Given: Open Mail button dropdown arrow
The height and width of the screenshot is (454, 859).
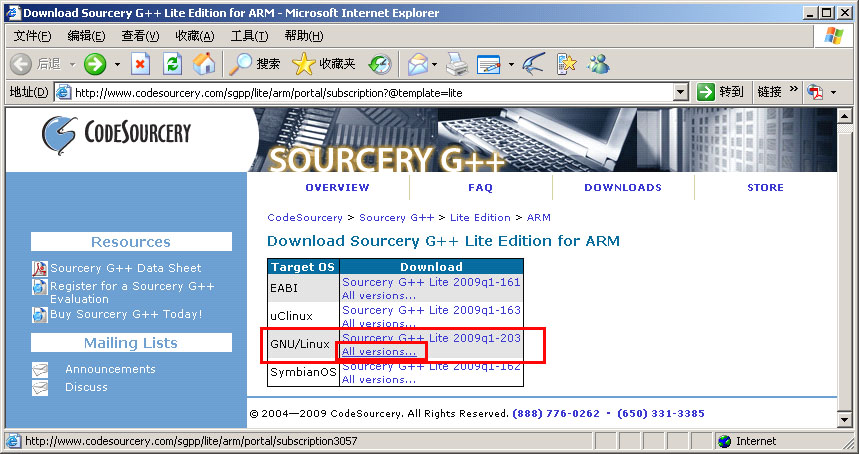Looking at the screenshot, I should click(434, 65).
